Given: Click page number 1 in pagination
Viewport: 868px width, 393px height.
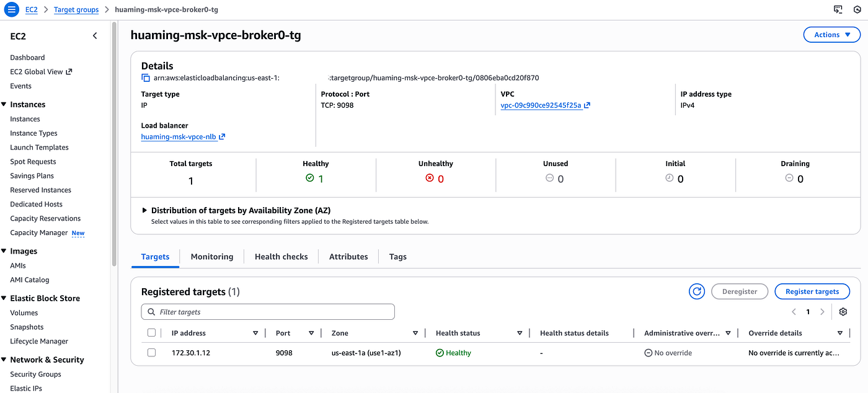Looking at the screenshot, I should tap(808, 312).
